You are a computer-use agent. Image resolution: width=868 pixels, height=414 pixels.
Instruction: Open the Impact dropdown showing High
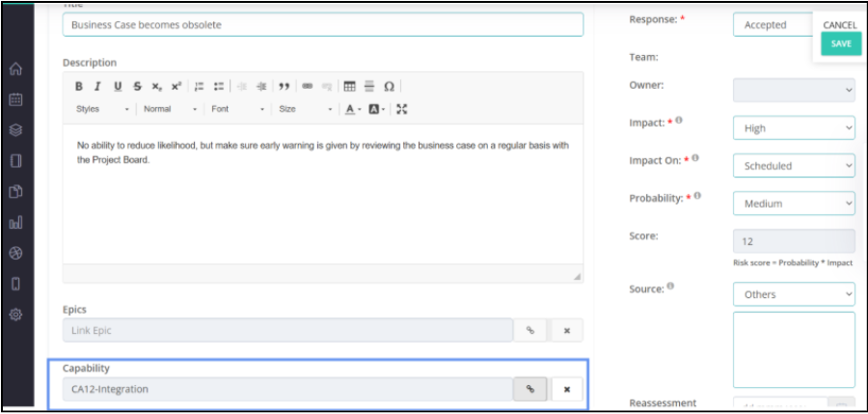click(x=794, y=128)
